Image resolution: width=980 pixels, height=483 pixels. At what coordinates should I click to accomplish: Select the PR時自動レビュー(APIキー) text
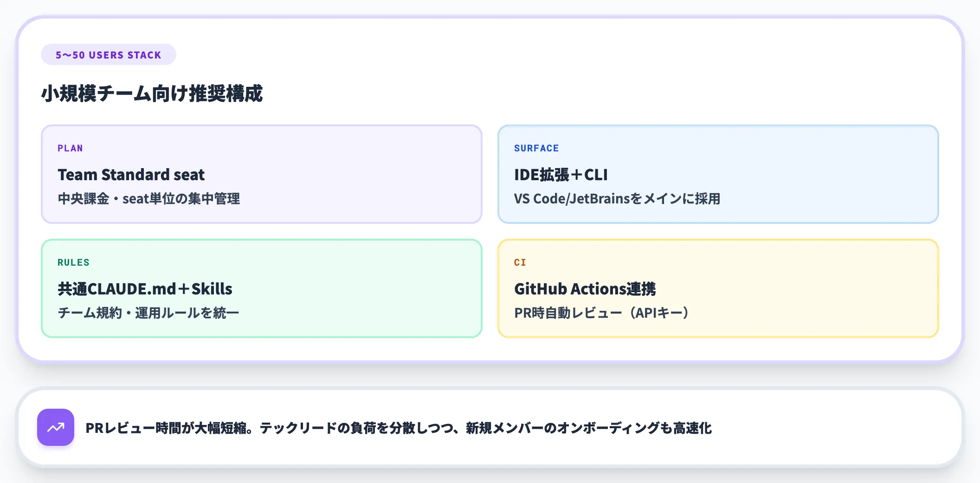[602, 313]
